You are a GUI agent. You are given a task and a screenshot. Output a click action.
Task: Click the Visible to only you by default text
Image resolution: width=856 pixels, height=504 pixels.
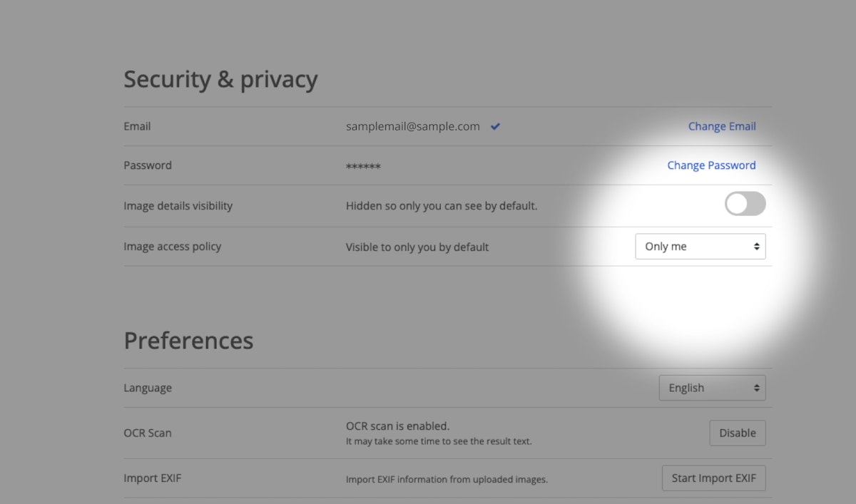tap(417, 247)
